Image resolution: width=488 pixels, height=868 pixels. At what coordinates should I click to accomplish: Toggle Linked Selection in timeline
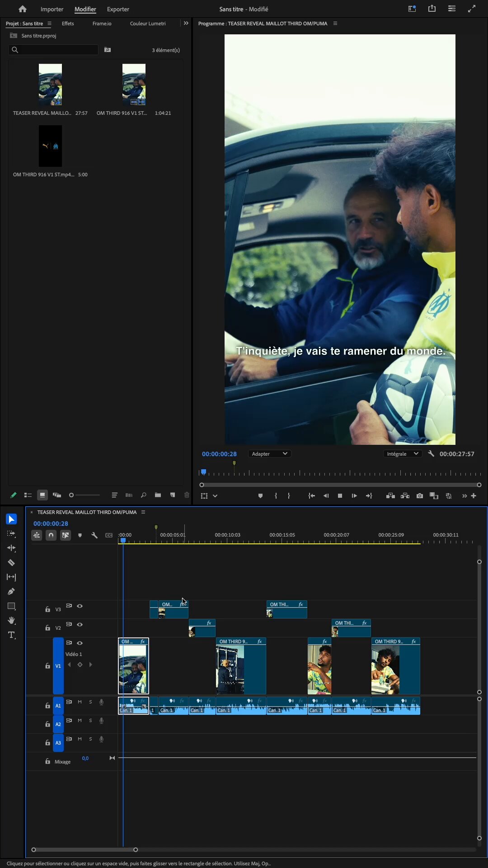tap(66, 535)
